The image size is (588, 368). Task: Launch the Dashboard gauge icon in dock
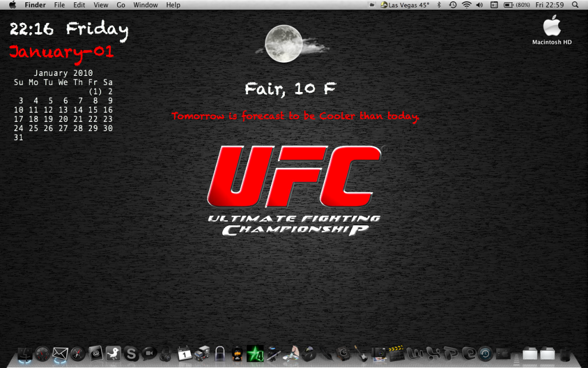[42, 354]
